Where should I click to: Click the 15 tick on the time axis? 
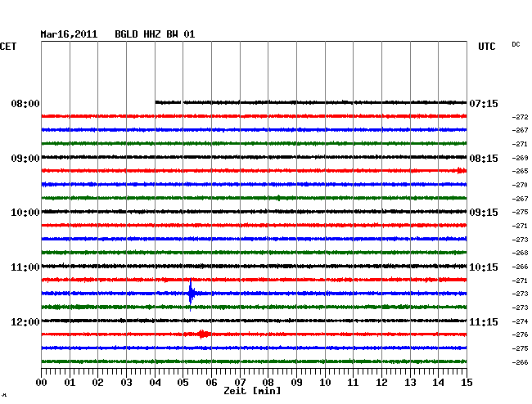[467, 383]
